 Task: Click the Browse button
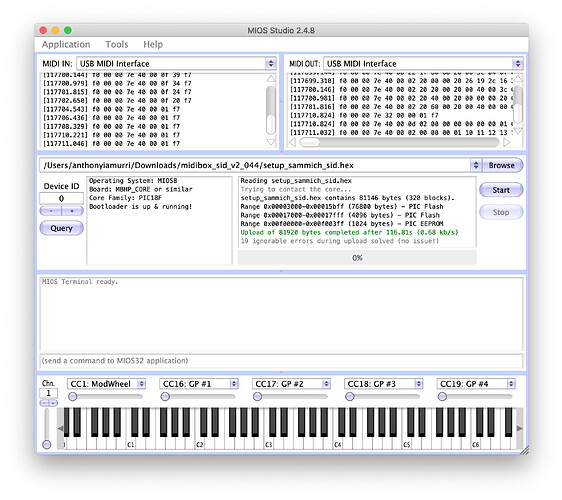click(x=501, y=165)
